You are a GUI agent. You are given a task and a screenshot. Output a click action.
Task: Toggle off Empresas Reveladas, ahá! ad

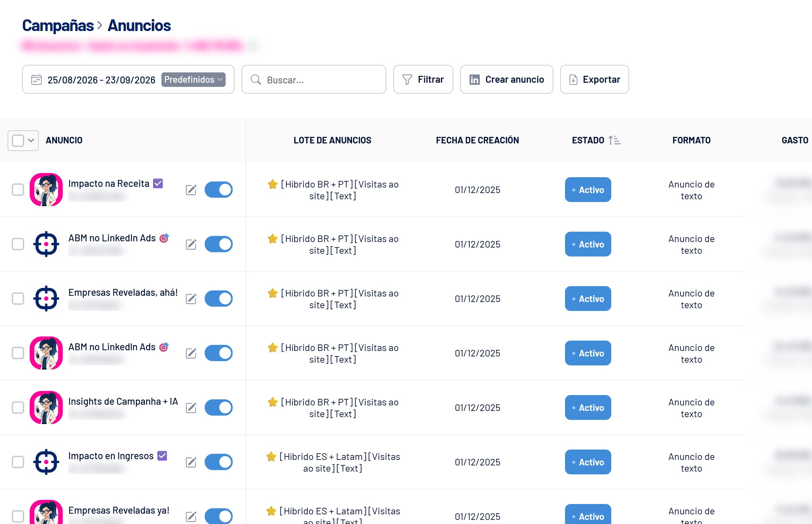click(219, 299)
